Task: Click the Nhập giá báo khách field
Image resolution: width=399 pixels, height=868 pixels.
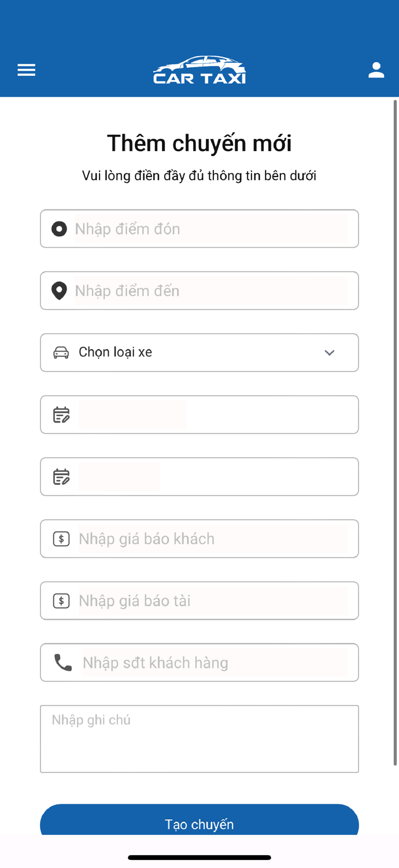Action: tap(213, 539)
